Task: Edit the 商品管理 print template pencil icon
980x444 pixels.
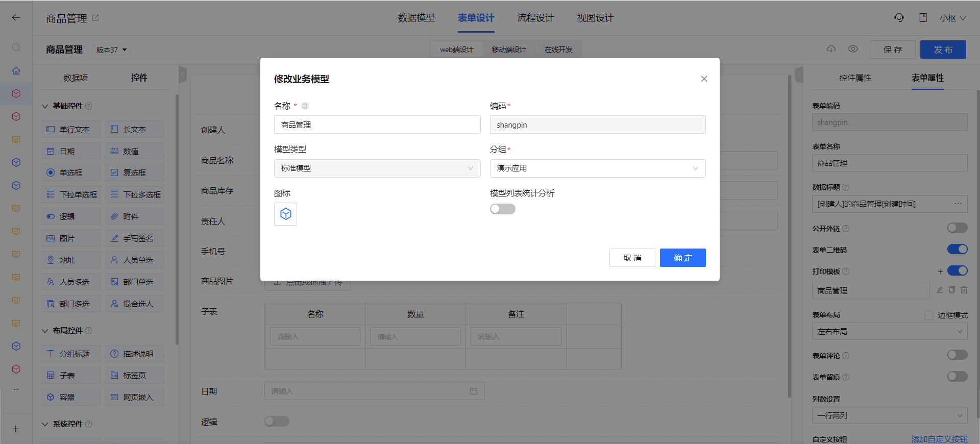Action: (x=940, y=290)
